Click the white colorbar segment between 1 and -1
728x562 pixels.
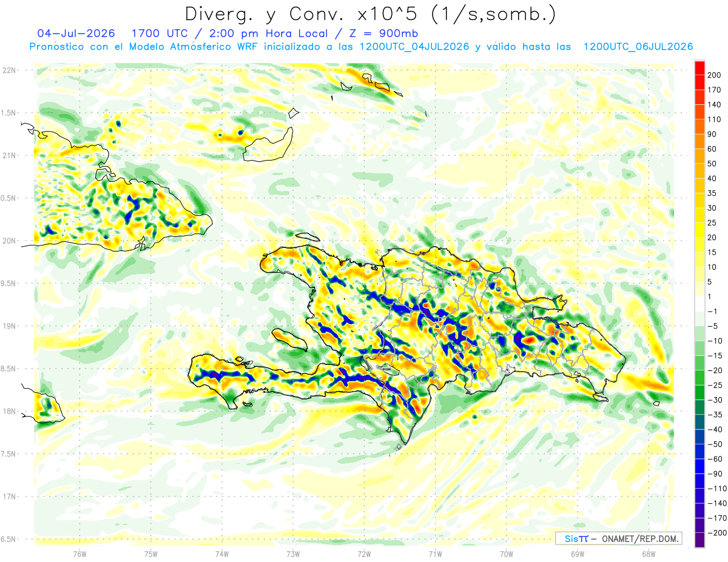(699, 304)
